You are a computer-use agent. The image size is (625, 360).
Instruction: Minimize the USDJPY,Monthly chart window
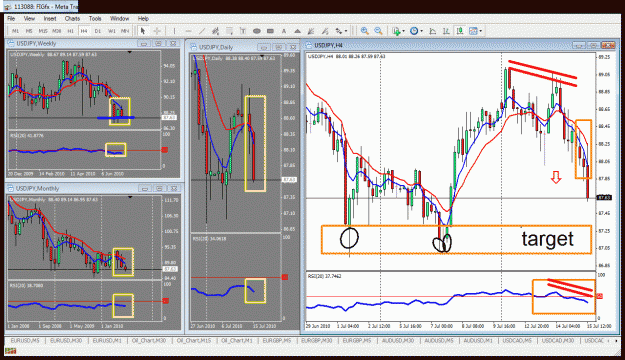[x=145, y=188]
